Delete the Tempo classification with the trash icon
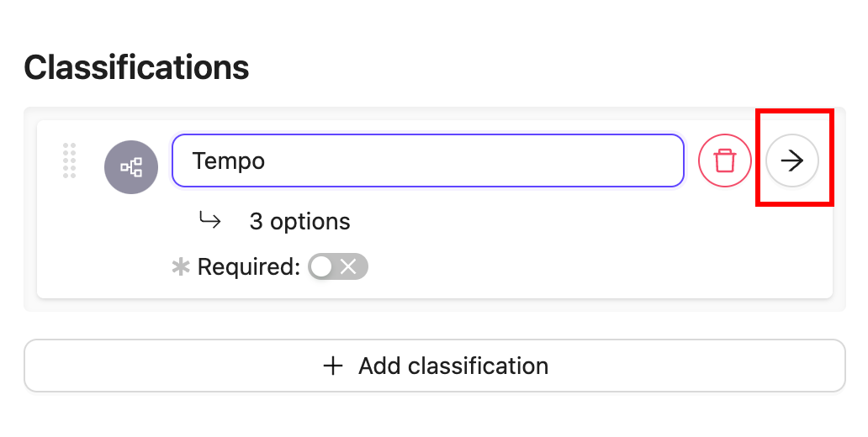The image size is (868, 437). point(725,161)
